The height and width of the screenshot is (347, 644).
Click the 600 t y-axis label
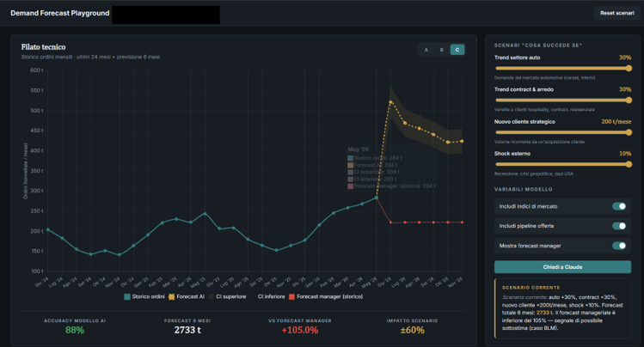coord(37,70)
